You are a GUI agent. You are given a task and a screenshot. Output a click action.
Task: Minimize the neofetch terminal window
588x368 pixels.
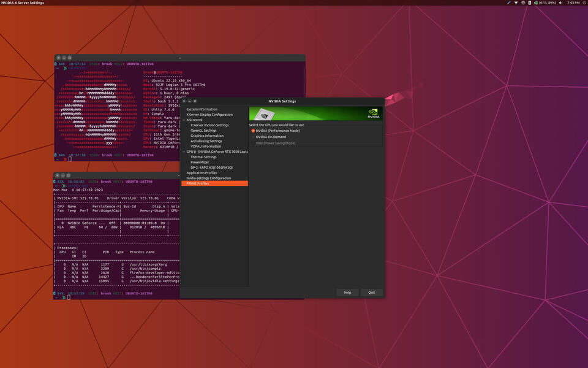[x=64, y=58]
